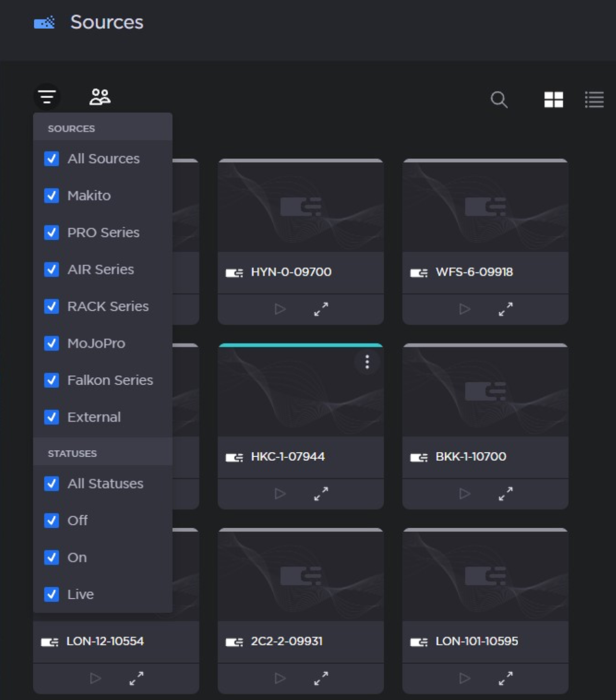
Task: Click the LON-12-10554 source name
Action: click(x=105, y=641)
